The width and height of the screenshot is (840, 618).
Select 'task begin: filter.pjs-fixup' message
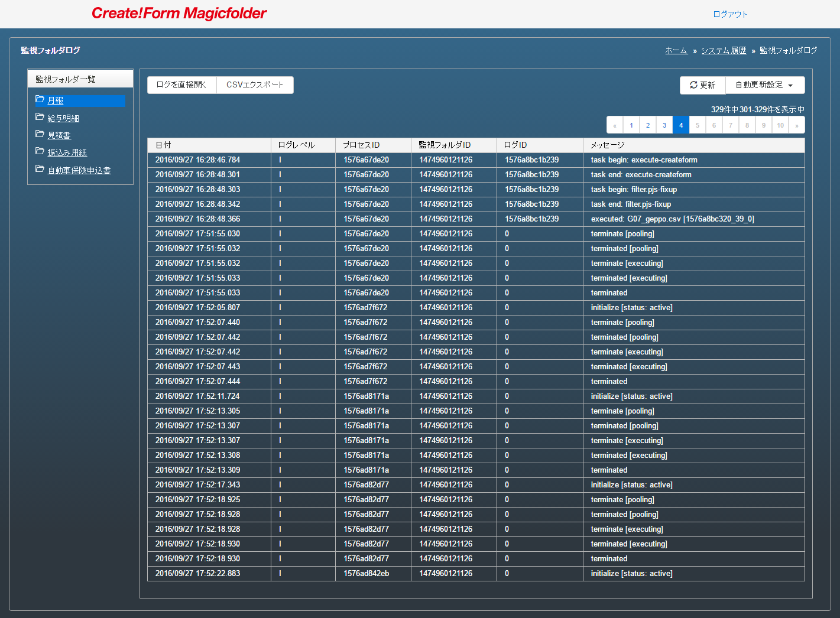coord(634,189)
